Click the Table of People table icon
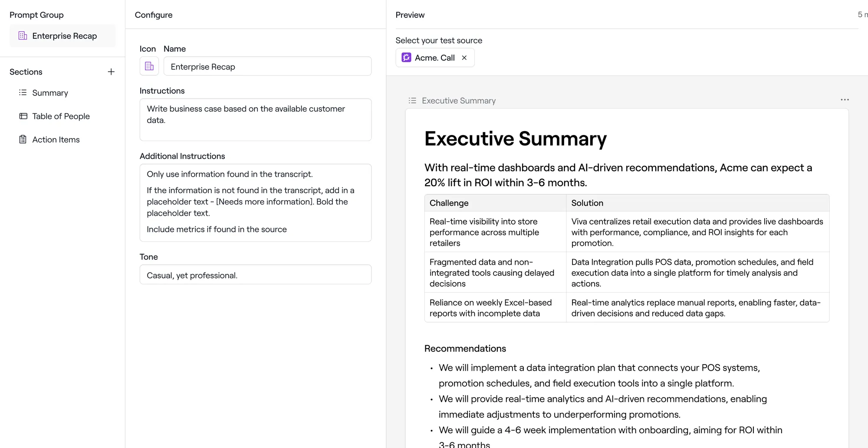 (23, 116)
